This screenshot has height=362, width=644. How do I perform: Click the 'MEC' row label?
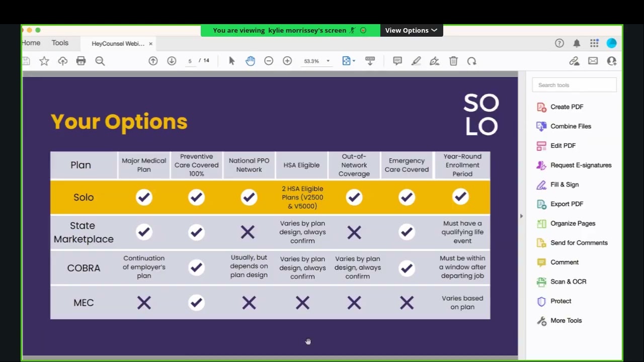coord(84,303)
